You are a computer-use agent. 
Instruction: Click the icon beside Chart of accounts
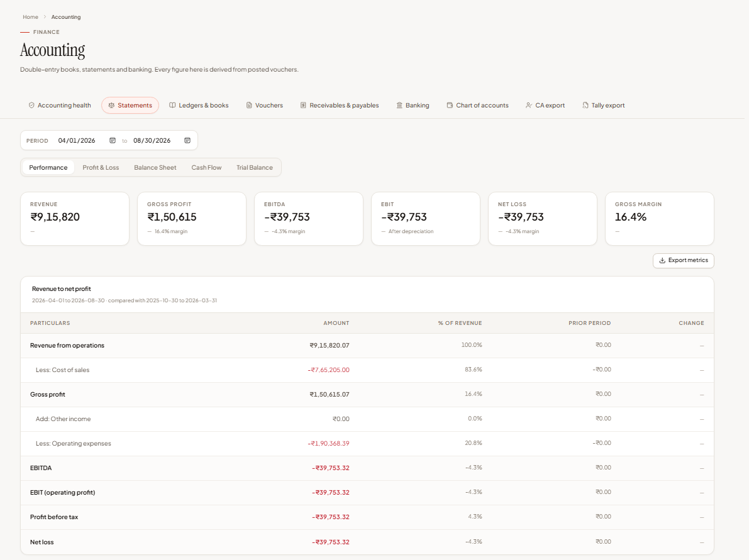tap(450, 105)
